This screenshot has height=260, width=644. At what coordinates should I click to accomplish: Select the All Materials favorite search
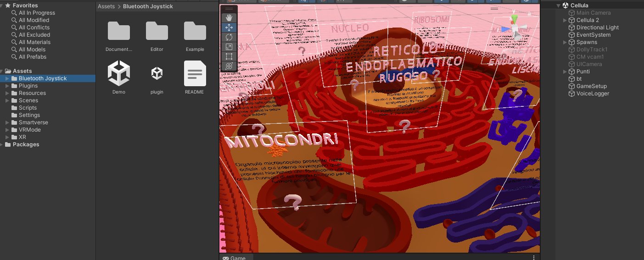34,42
